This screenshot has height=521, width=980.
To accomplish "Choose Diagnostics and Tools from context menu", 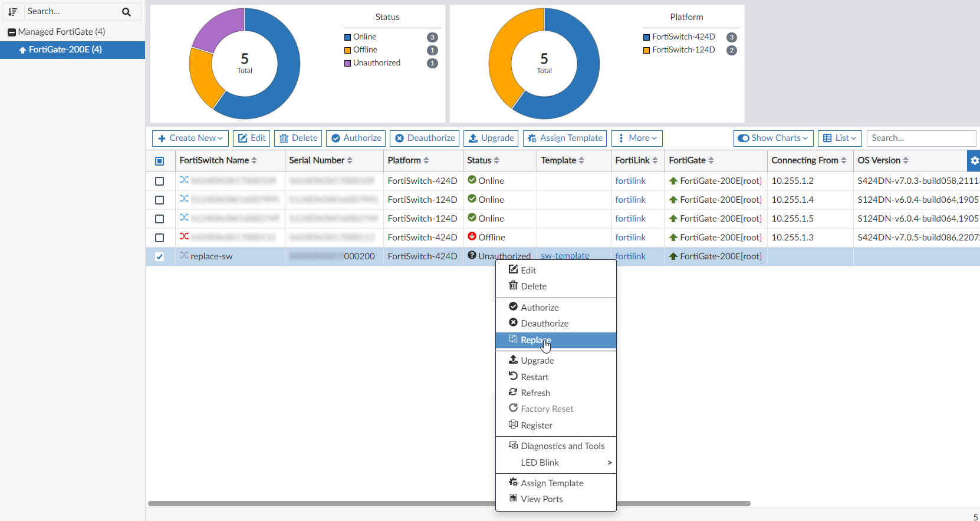I will [556, 446].
